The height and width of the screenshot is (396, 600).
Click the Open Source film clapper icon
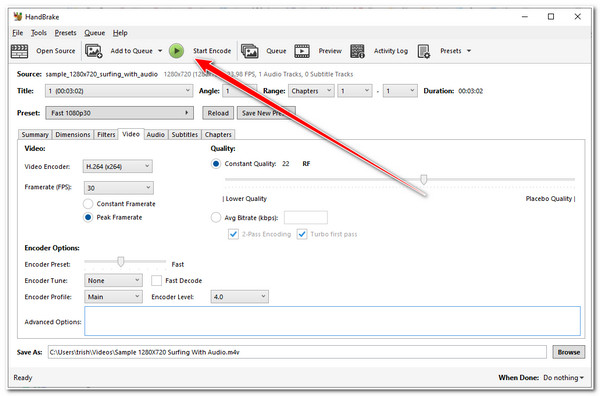tap(19, 51)
